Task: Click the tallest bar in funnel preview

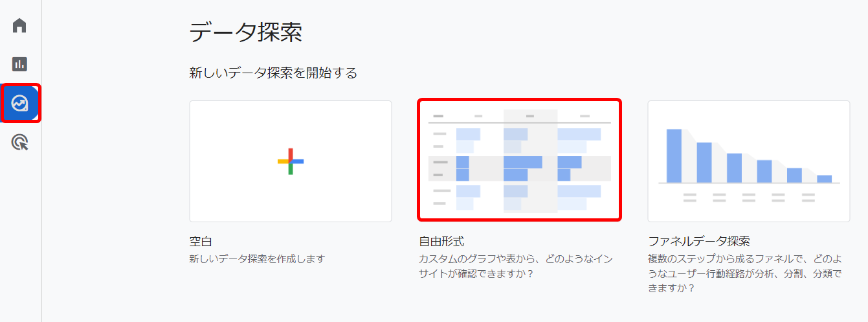Action: pos(674,155)
